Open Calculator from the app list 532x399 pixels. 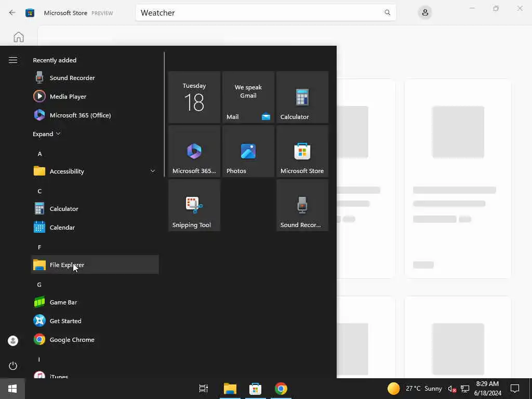tap(95, 209)
